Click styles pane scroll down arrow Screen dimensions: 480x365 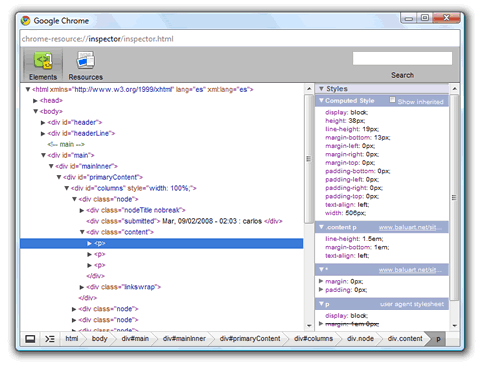click(454, 326)
